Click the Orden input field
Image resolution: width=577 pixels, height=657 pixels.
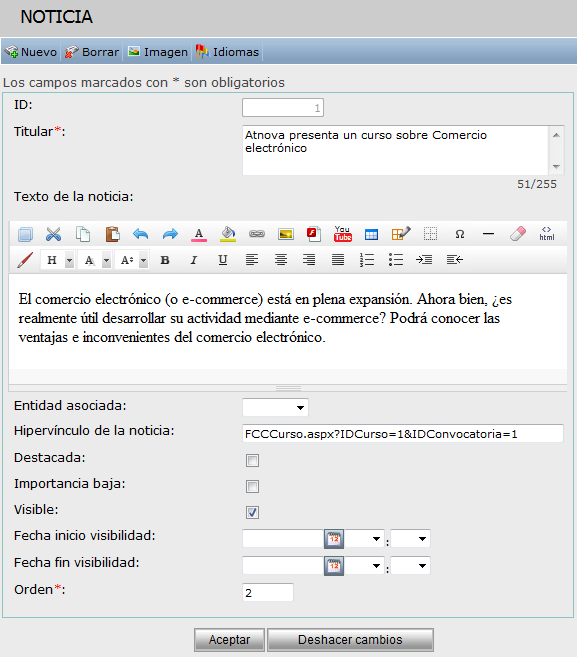pyautogui.click(x=268, y=592)
